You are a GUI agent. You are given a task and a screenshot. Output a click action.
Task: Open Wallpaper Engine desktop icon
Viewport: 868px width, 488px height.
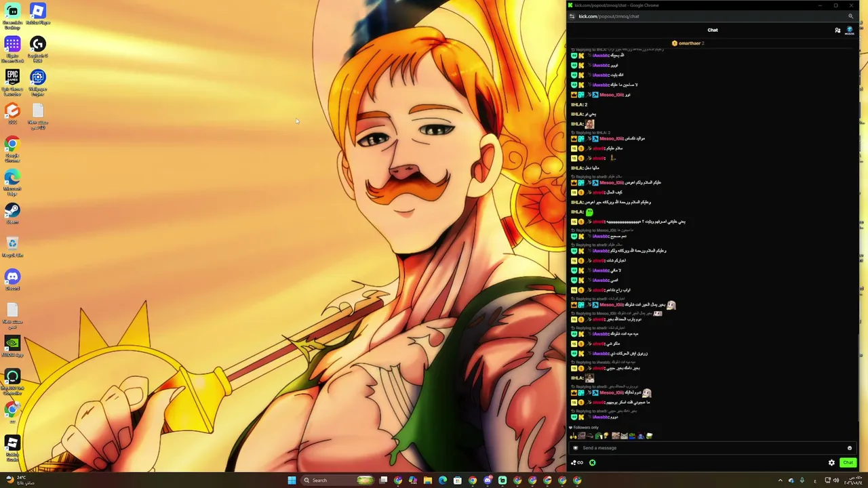coord(38,83)
